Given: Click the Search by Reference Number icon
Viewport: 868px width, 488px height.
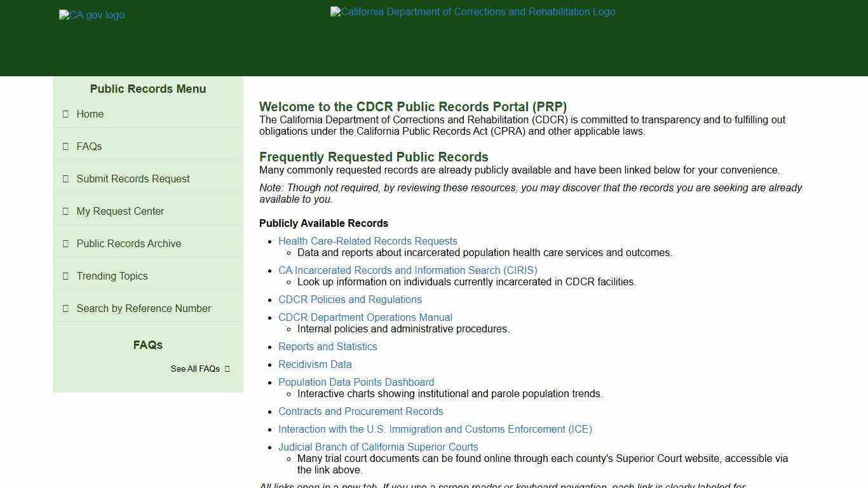Looking at the screenshot, I should pos(66,308).
